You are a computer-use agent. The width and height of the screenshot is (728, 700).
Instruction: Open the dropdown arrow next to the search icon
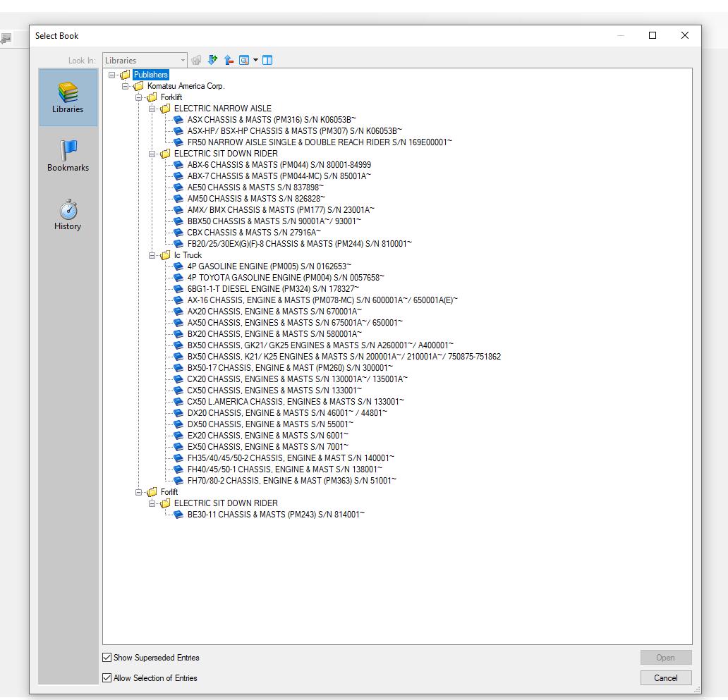click(x=255, y=60)
